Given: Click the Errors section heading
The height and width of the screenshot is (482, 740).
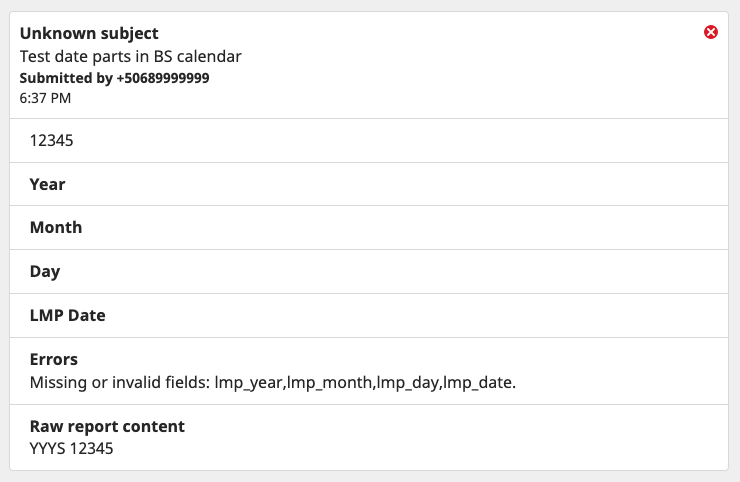Looking at the screenshot, I should coord(53,359).
